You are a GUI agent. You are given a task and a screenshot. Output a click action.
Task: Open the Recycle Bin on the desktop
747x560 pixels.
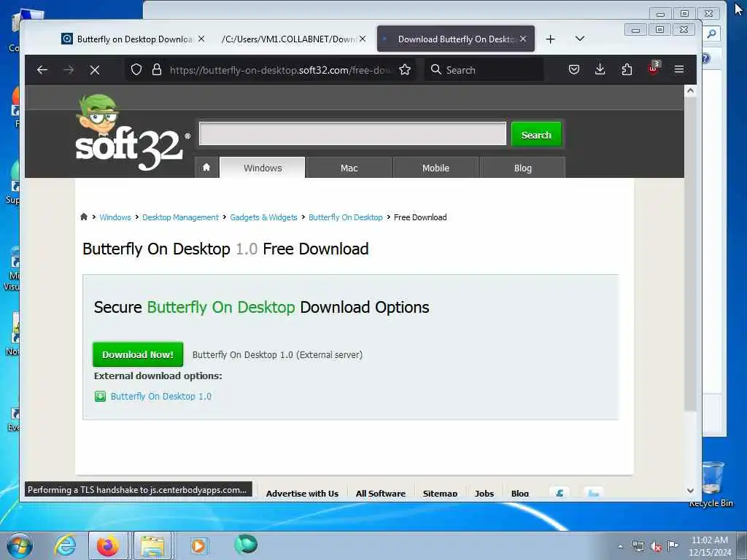(x=712, y=485)
